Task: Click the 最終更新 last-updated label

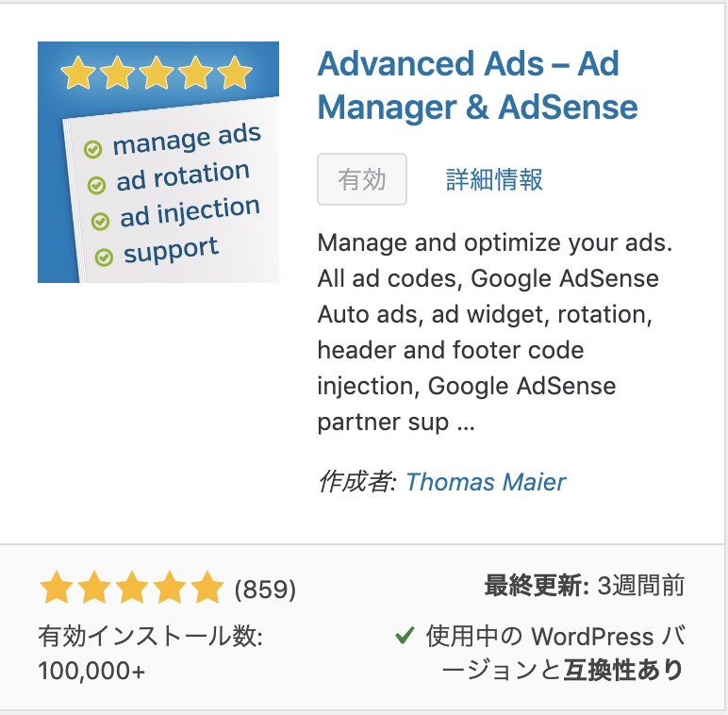Action: [x=537, y=585]
